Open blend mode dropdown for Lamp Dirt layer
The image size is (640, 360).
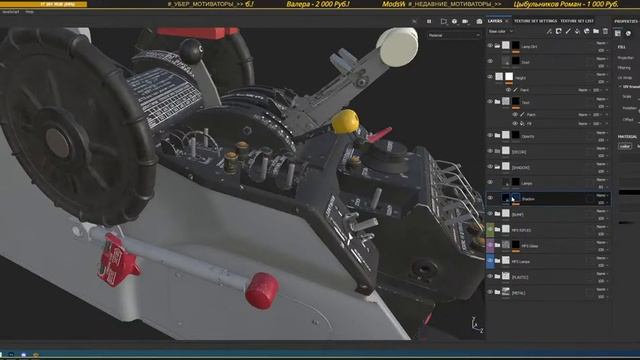(x=602, y=43)
